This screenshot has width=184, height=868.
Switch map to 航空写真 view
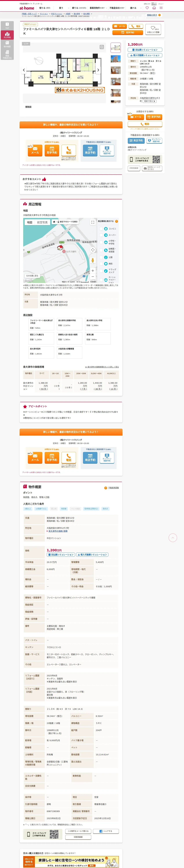pos(42,222)
